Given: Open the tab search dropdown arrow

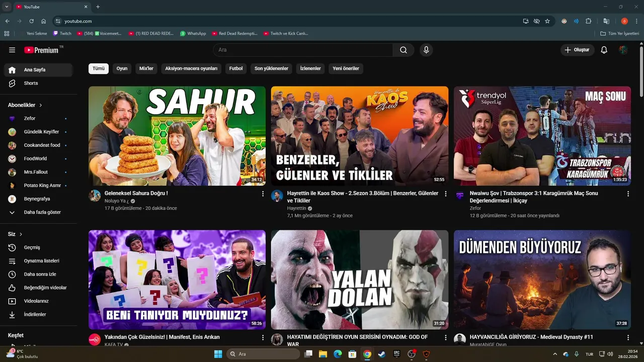Looking at the screenshot, I should 7,7.
